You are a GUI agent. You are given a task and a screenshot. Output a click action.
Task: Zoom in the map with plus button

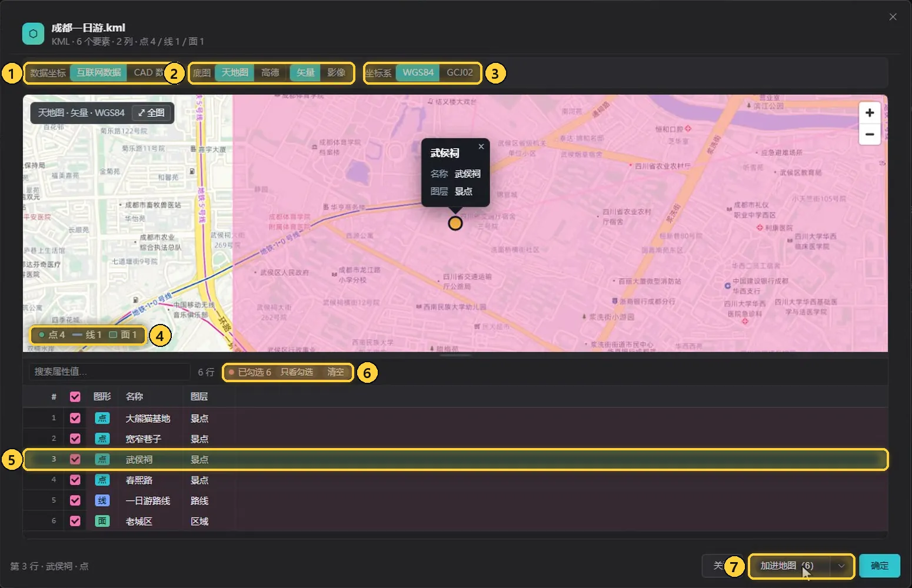(x=870, y=113)
